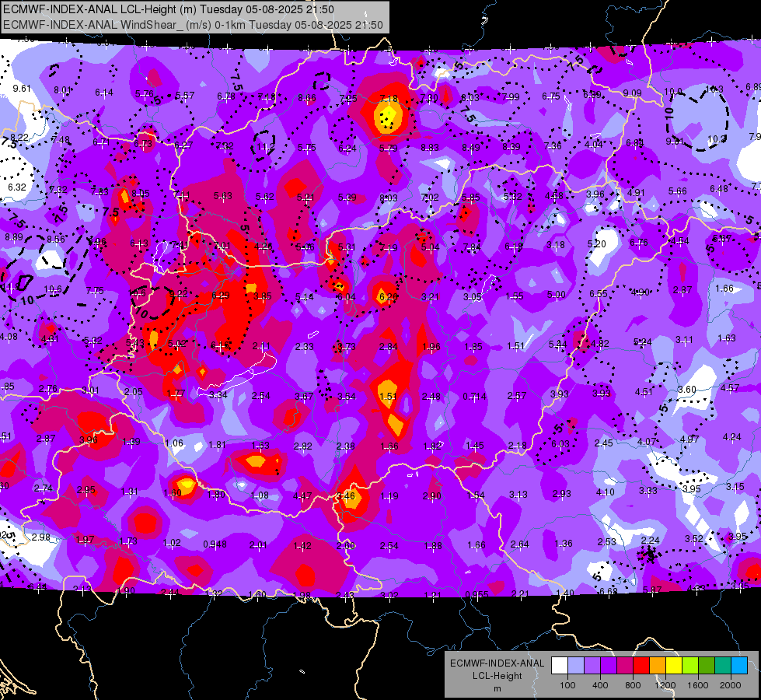Click the 6.55 grid value
The image size is (761, 700).
coord(599,293)
